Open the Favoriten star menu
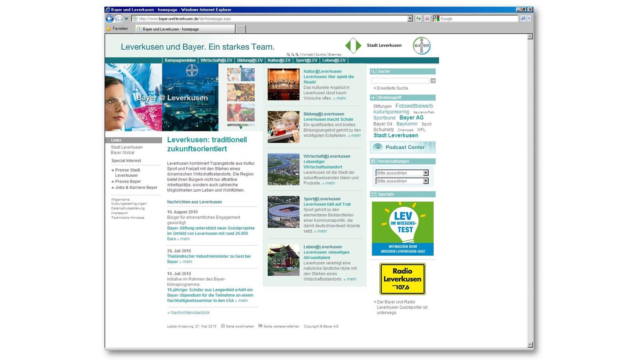This screenshot has width=644, height=363. (117, 29)
